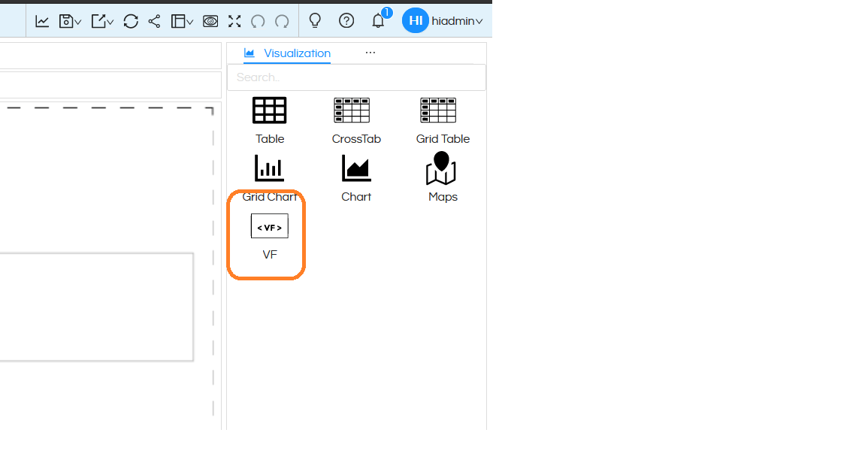
Task: Open the three-dot more options menu
Action: (x=370, y=53)
